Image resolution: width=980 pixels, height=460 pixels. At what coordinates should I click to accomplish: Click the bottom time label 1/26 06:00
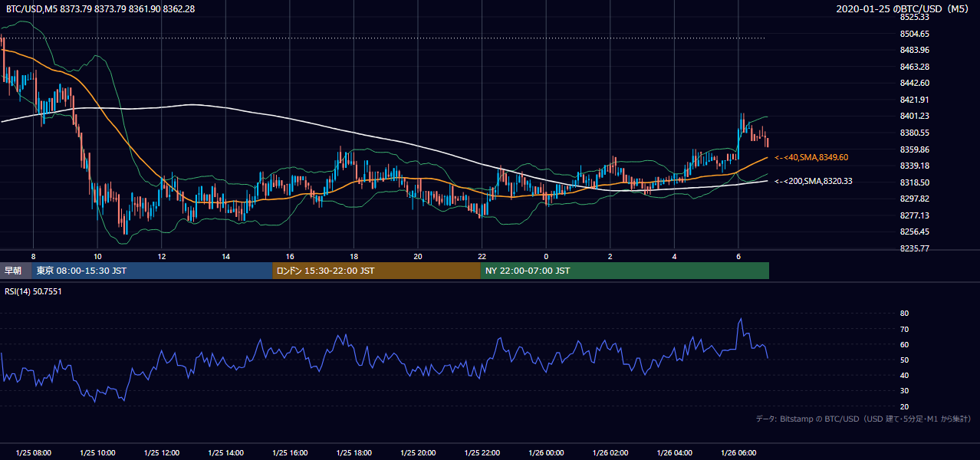click(738, 453)
